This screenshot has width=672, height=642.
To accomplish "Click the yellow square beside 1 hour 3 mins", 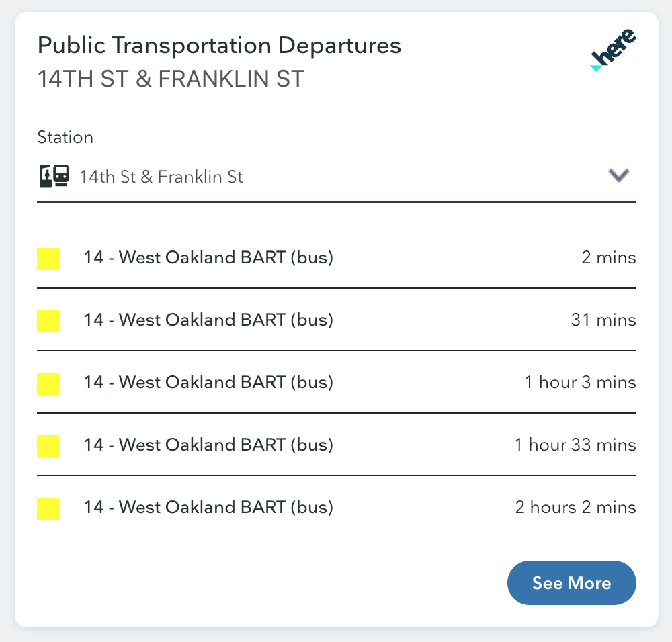I will pos(48,383).
